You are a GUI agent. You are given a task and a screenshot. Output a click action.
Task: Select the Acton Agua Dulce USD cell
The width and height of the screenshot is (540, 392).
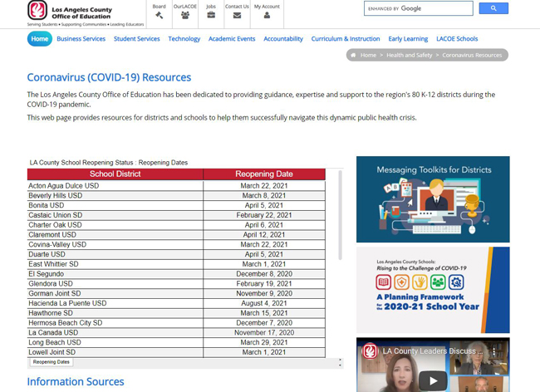point(115,186)
